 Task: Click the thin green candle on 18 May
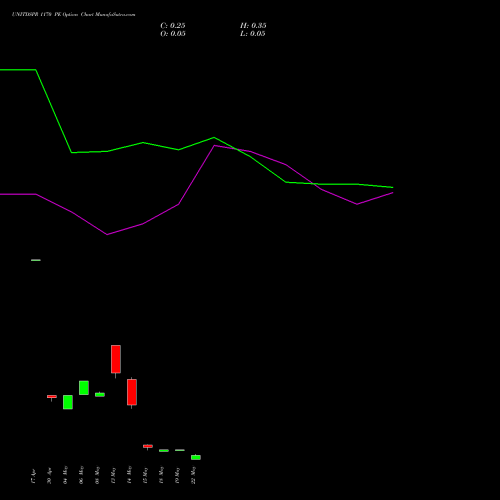tap(164, 451)
